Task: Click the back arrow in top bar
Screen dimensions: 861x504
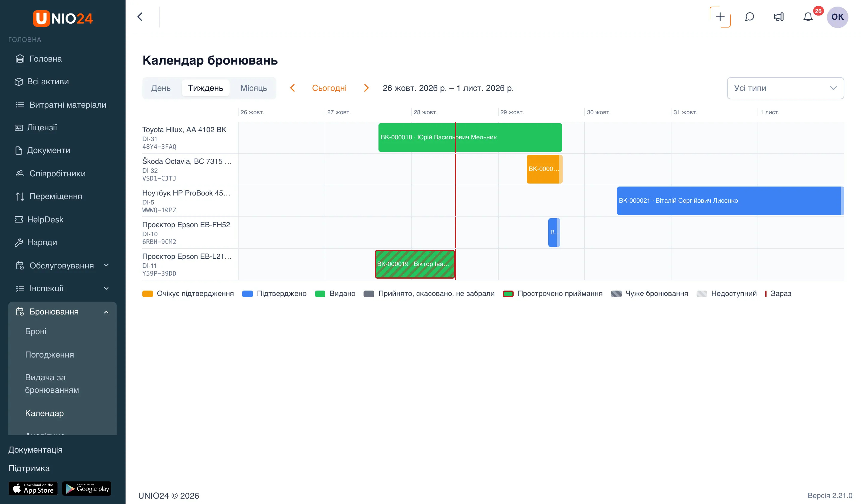Action: 140,17
